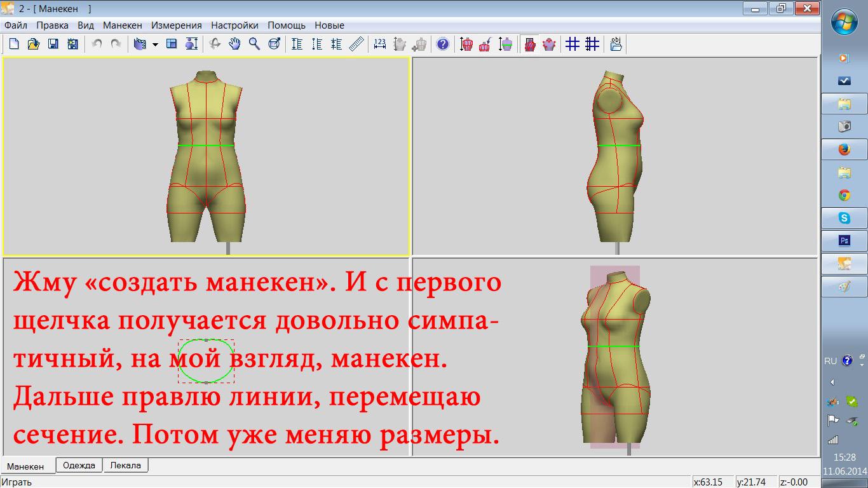Open Google Chrome from the taskbar
Image resolution: width=868 pixels, height=488 pixels.
(844, 195)
